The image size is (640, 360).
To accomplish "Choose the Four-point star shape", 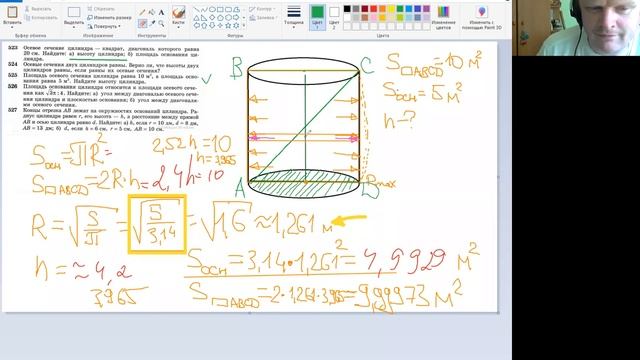I will tap(220, 25).
